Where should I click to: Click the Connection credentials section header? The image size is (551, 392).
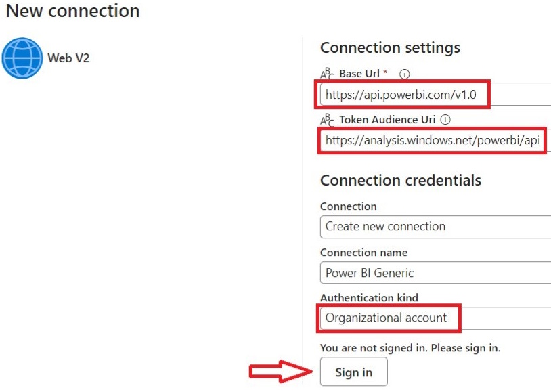pos(402,180)
